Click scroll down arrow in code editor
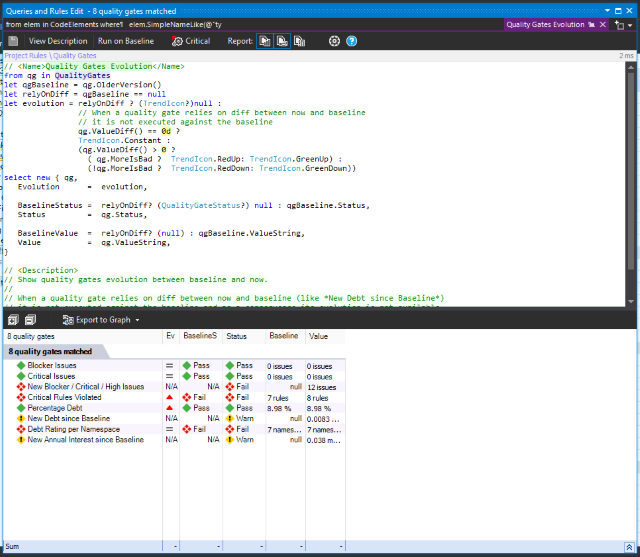Image resolution: width=640 pixels, height=557 pixels. point(631,302)
